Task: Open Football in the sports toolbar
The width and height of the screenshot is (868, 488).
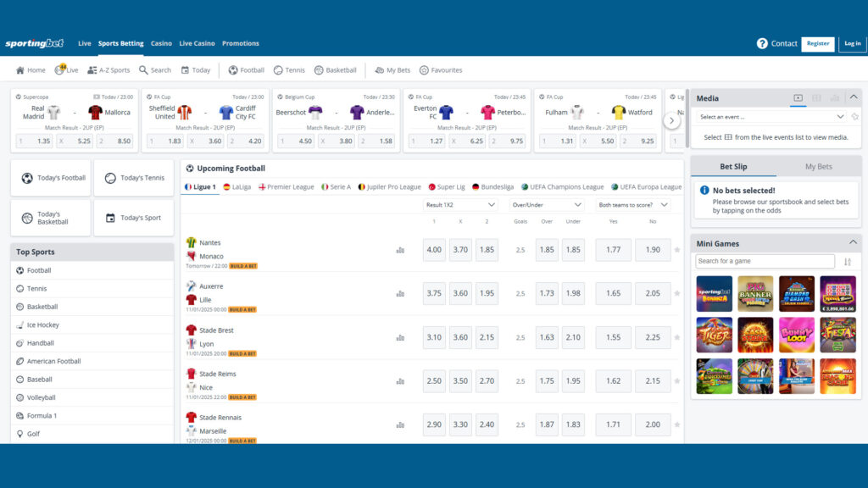Action: pos(247,70)
